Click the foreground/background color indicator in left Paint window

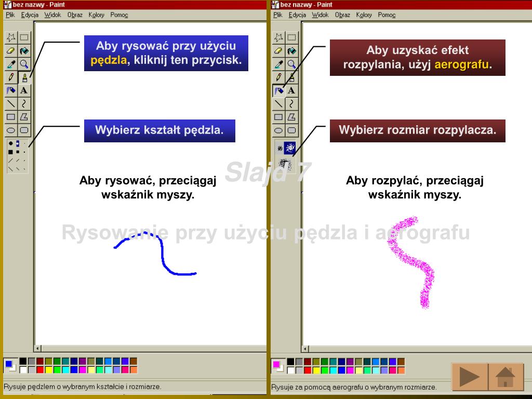pos(10,365)
